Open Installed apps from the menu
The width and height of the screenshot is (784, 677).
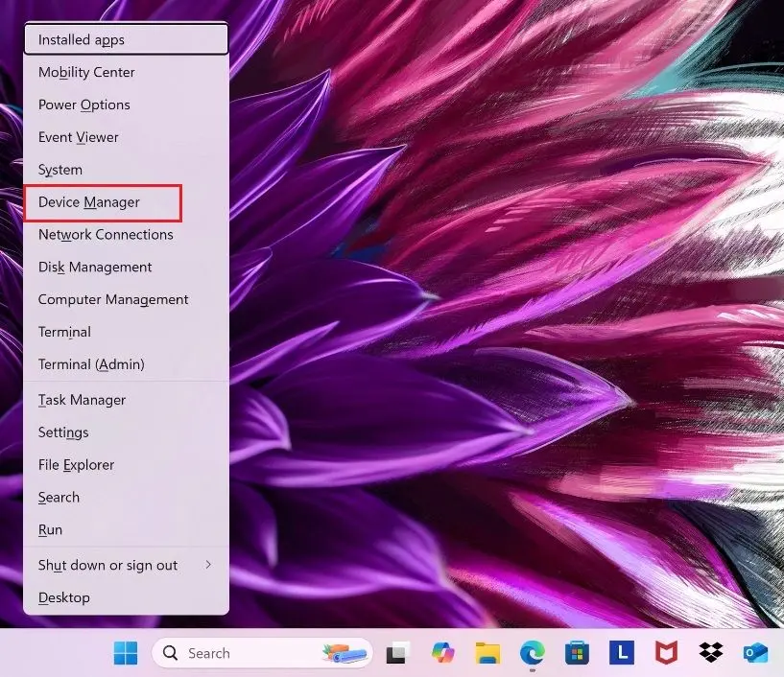82,40
